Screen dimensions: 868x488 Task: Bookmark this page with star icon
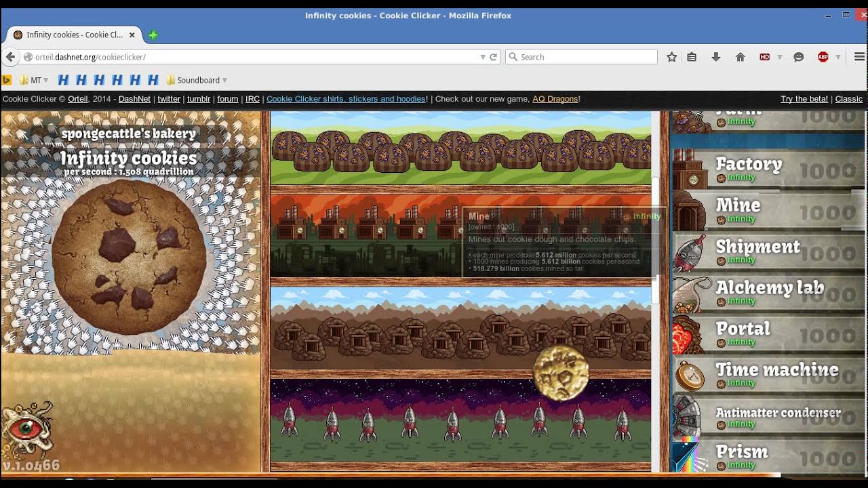(671, 57)
